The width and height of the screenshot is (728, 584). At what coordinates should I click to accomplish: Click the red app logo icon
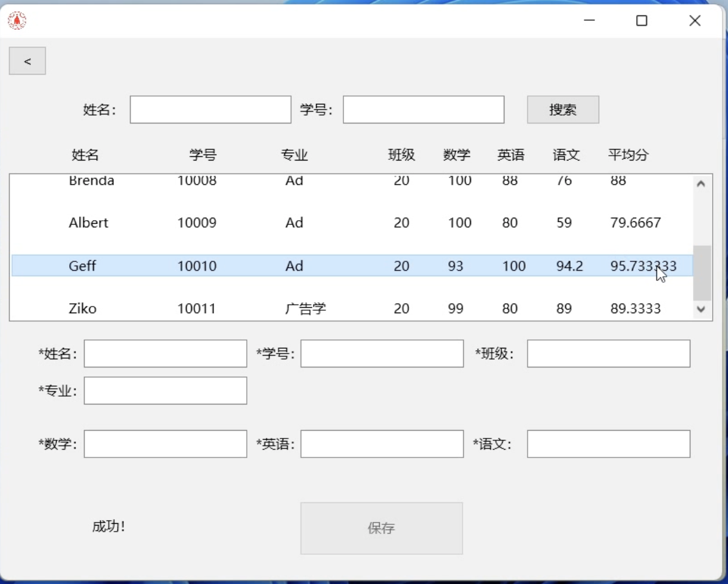17,21
